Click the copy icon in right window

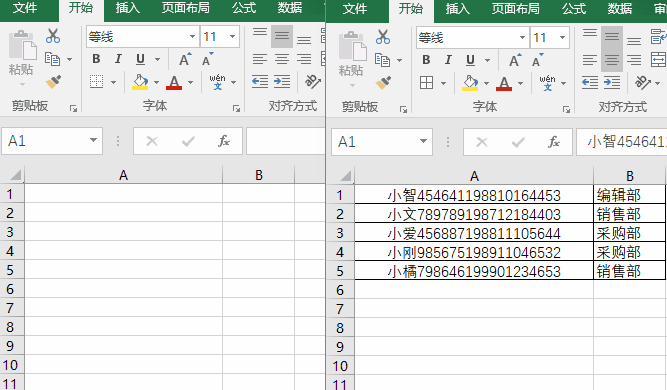click(382, 60)
